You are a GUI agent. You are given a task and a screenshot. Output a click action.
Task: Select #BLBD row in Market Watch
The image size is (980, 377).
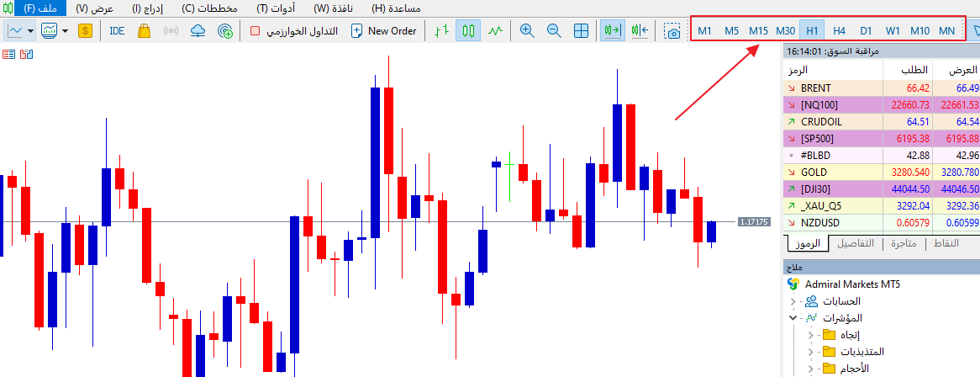coord(882,155)
